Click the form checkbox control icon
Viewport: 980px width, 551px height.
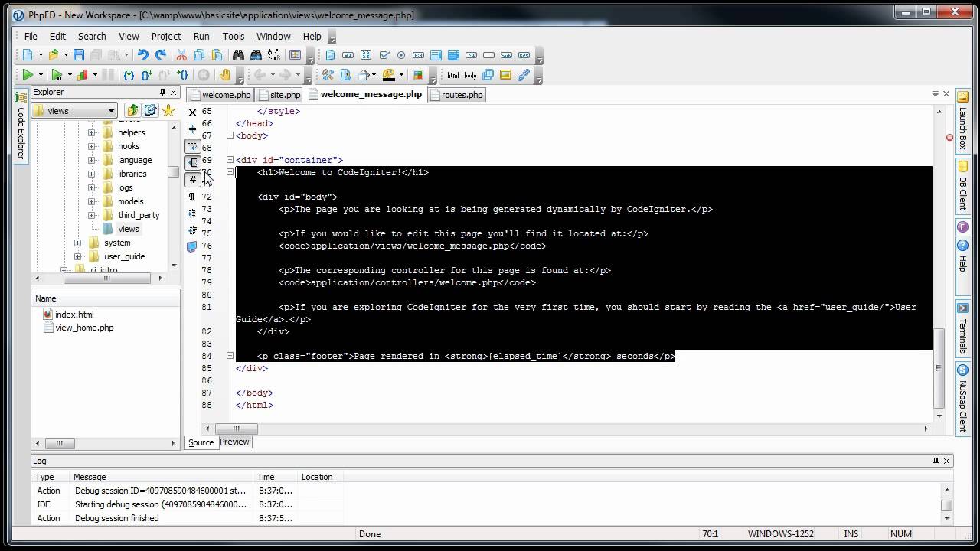(384, 55)
